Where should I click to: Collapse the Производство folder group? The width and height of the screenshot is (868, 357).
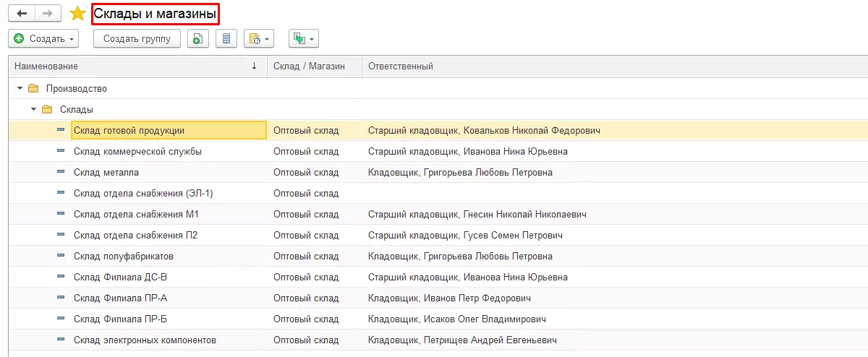tap(20, 89)
